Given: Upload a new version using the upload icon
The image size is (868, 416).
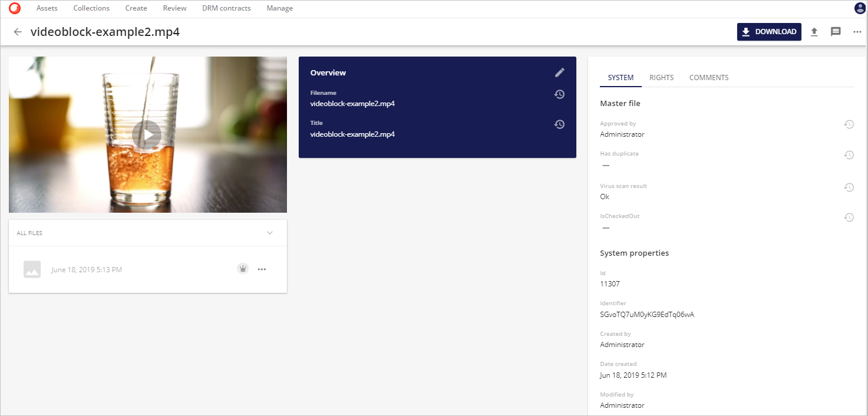Looking at the screenshot, I should pyautogui.click(x=814, y=32).
